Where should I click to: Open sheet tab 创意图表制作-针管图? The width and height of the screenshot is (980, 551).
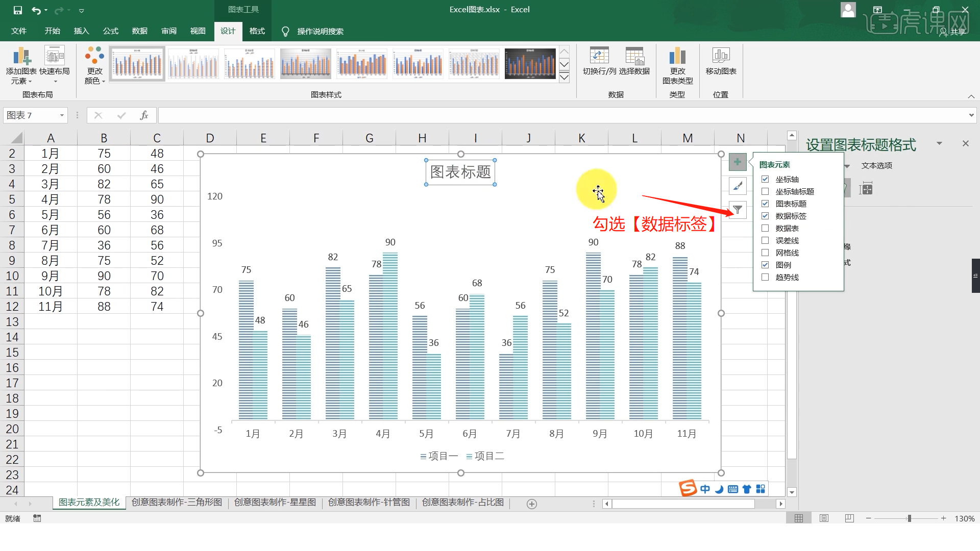pyautogui.click(x=369, y=503)
